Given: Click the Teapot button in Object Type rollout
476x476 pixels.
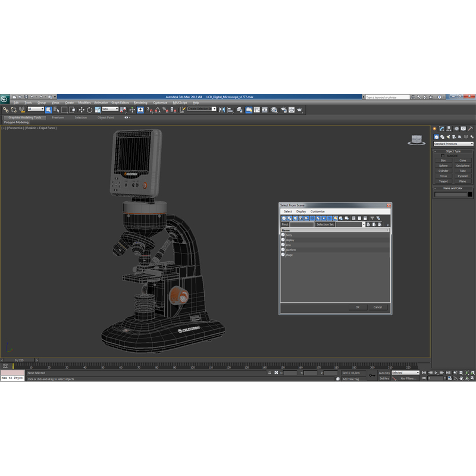Looking at the screenshot, I should [443, 181].
